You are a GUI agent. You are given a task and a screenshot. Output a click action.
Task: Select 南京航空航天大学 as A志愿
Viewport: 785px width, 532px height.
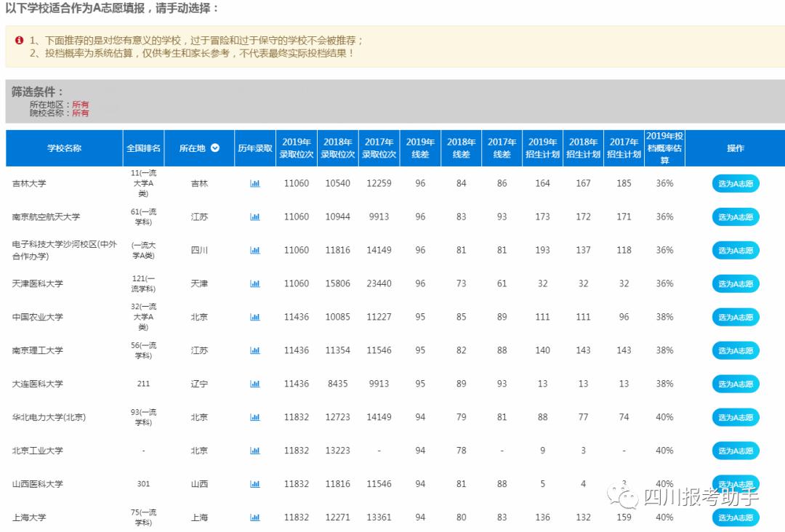[736, 217]
